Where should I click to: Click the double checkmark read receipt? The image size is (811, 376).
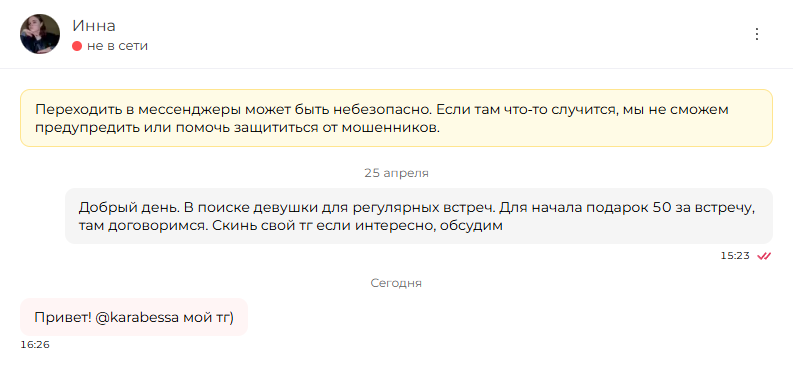pyautogui.click(x=764, y=256)
